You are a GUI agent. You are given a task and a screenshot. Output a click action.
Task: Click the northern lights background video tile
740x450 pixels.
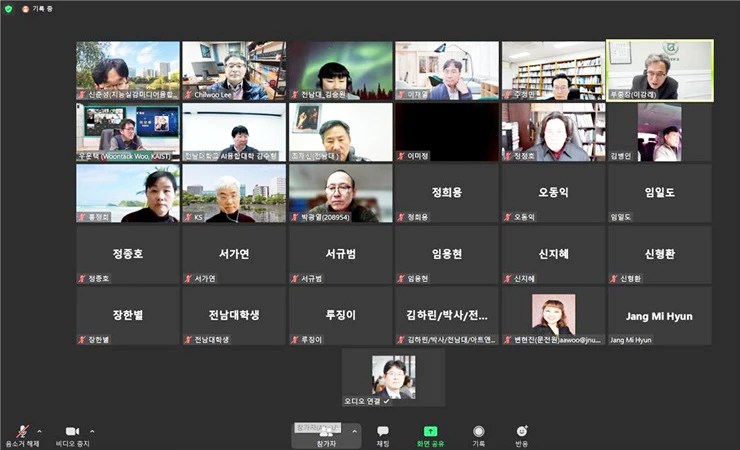point(340,70)
